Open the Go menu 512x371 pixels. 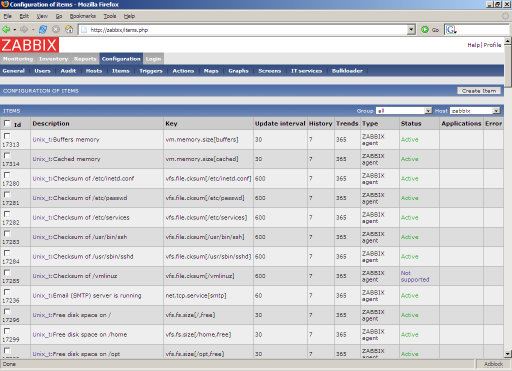pos(59,16)
